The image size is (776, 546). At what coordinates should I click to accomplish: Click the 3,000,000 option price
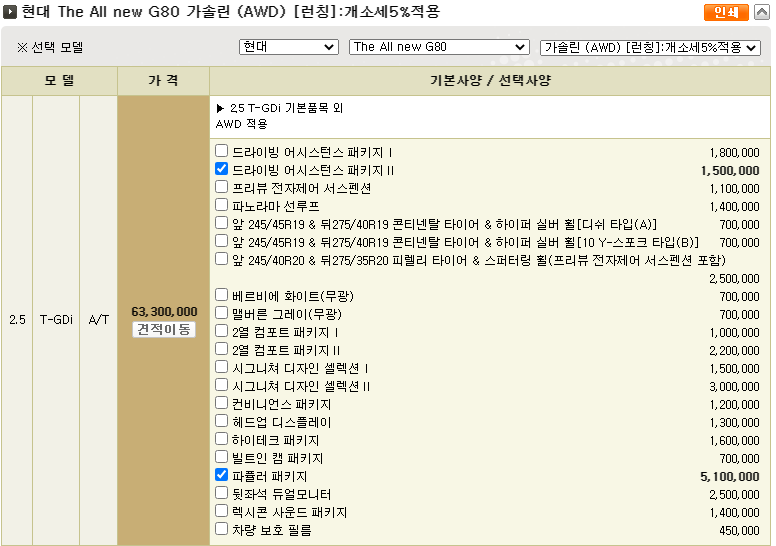[734, 387]
